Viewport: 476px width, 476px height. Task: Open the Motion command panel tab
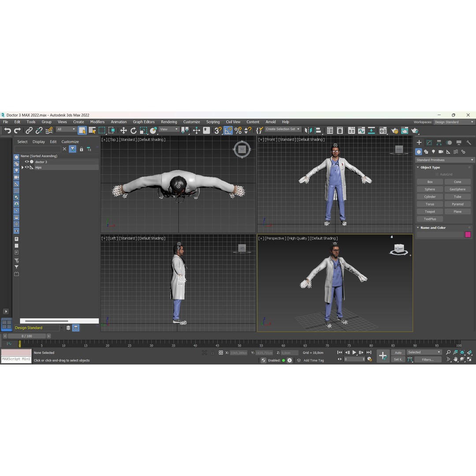point(449,142)
